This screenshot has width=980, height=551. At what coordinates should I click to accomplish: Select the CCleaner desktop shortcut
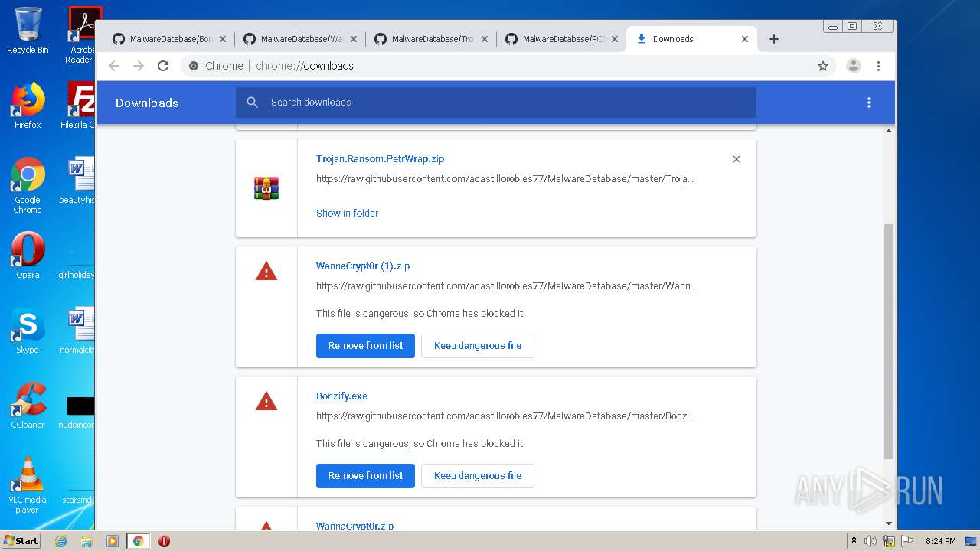click(x=28, y=406)
